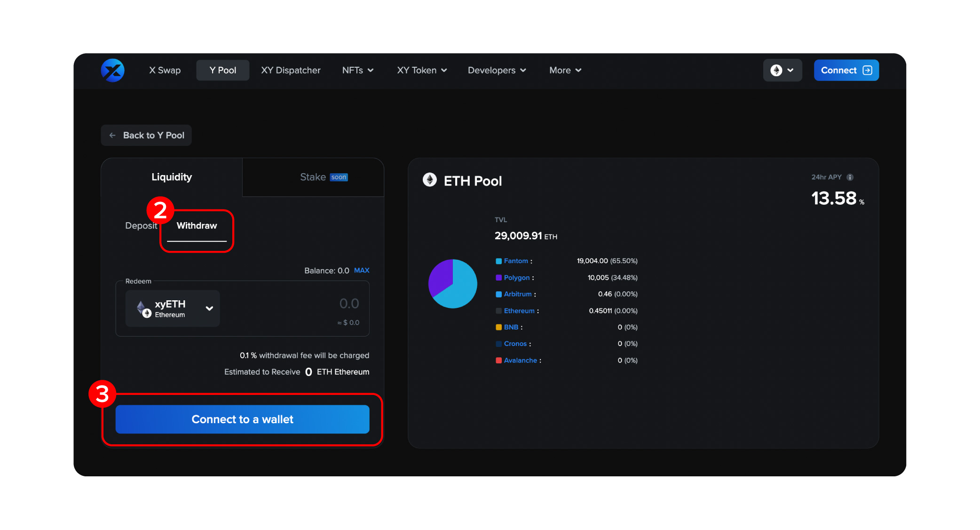This screenshot has width=980, height=530.
Task: Click the arrow icon inside Connect button
Action: [867, 70]
